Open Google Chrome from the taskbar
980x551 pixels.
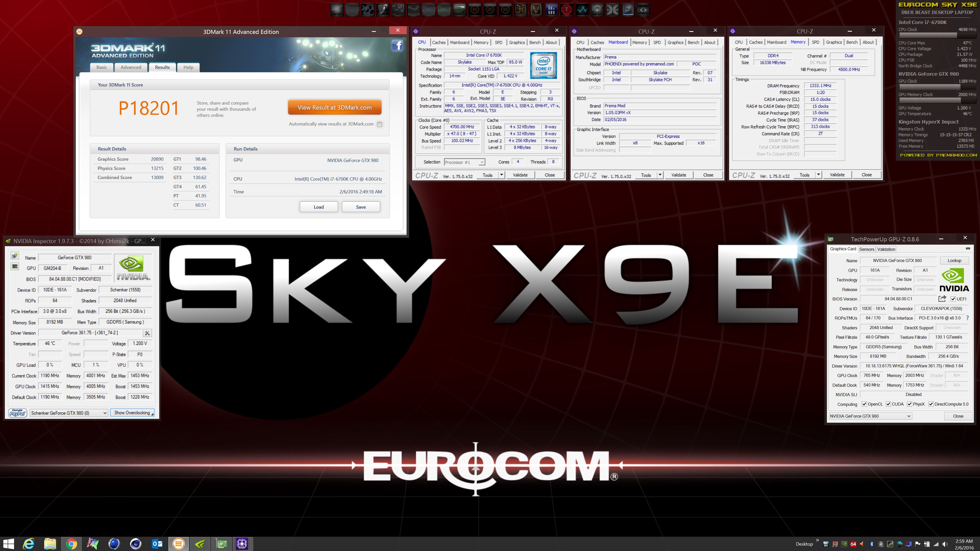point(71,544)
